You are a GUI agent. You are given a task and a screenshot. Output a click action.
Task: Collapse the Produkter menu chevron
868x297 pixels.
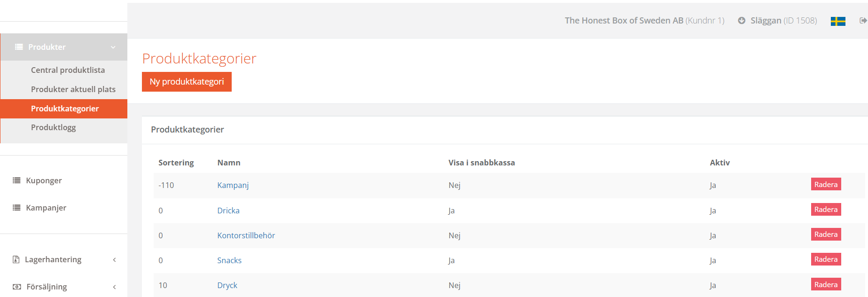coord(113,47)
